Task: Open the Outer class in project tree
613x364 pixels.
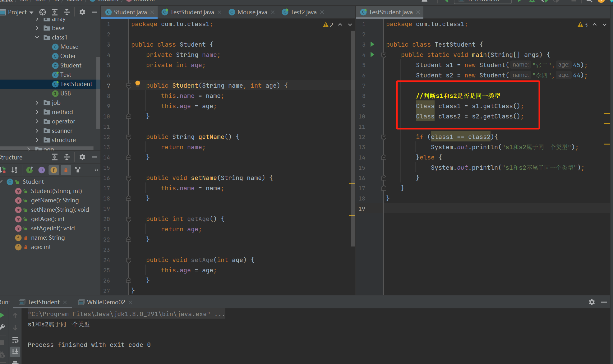Action: pos(68,56)
